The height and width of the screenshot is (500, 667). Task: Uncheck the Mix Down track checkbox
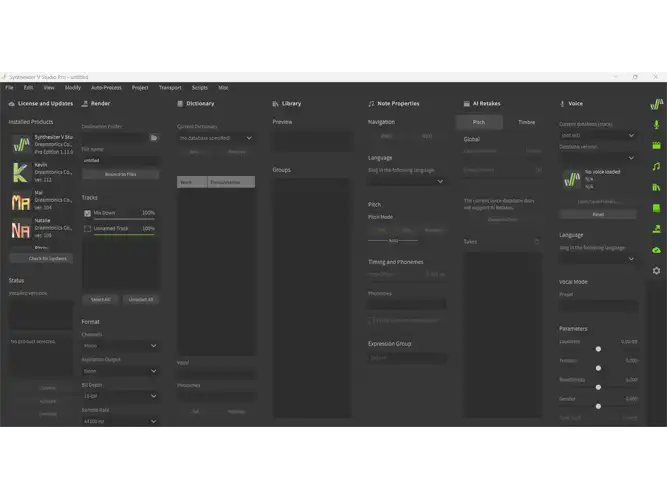87,213
